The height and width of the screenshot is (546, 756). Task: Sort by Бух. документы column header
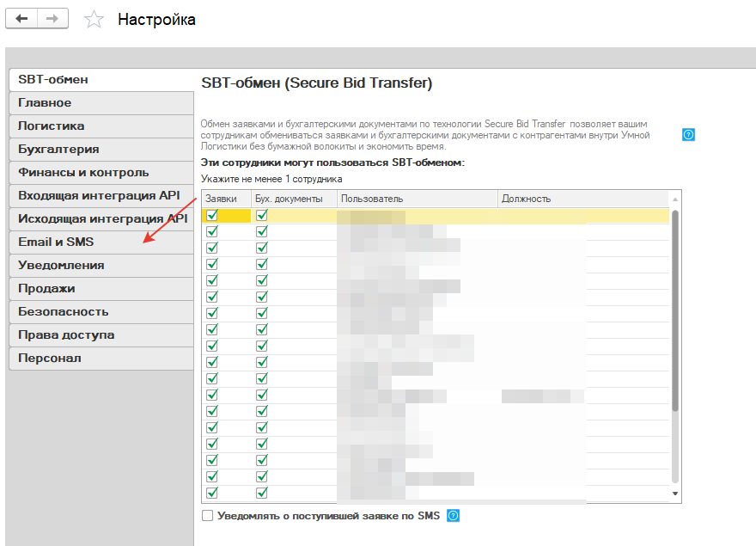pyautogui.click(x=294, y=199)
